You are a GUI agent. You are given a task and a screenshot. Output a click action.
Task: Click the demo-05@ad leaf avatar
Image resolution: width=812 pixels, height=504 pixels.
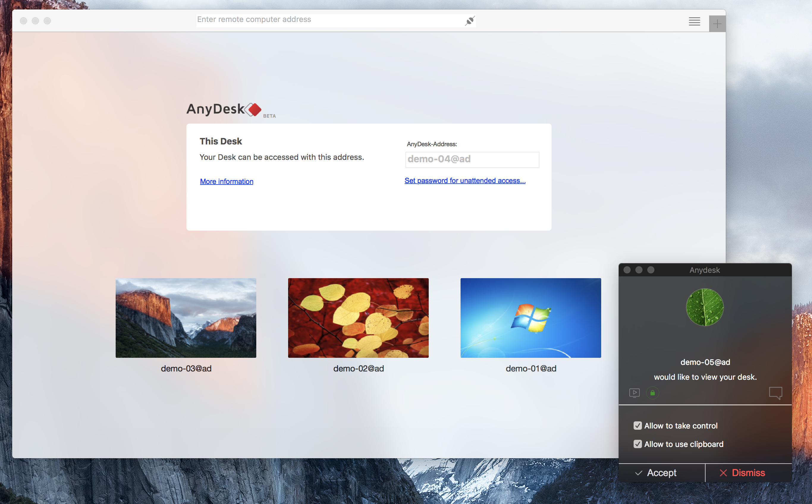705,307
